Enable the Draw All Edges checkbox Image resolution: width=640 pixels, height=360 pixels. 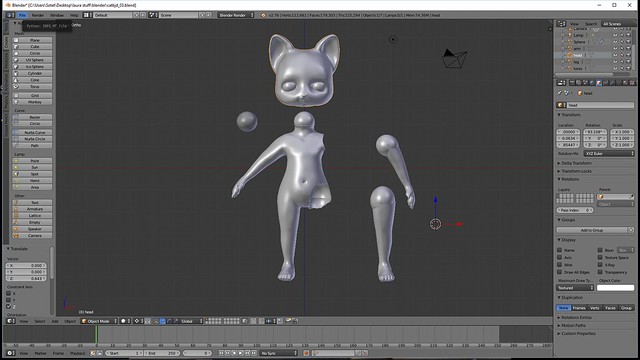[x=560, y=272]
